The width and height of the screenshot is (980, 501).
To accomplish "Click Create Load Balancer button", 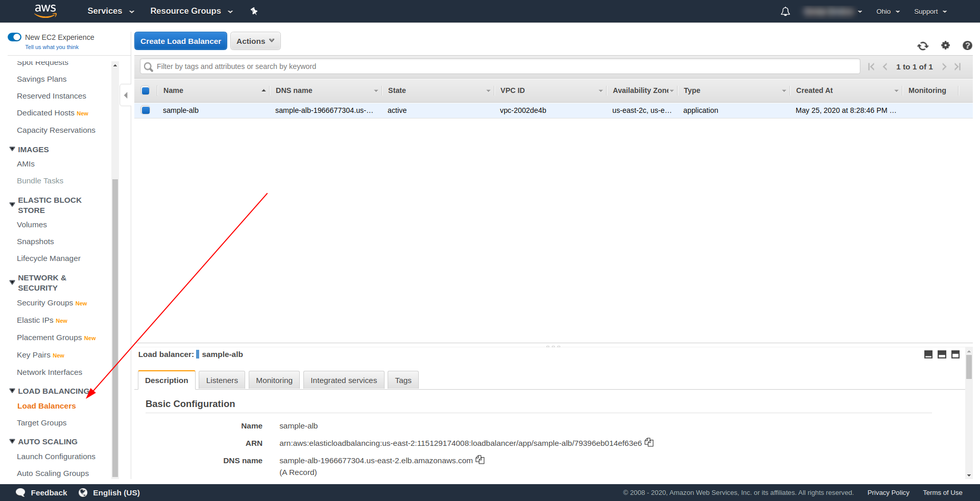I will (x=181, y=41).
